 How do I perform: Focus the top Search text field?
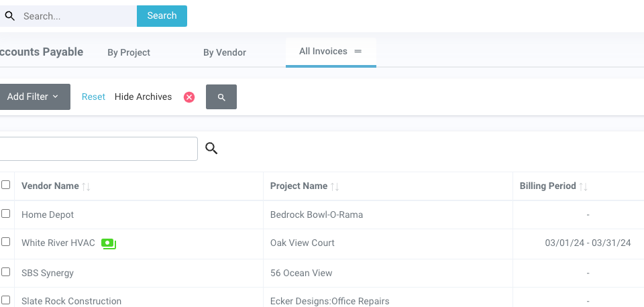(77, 16)
